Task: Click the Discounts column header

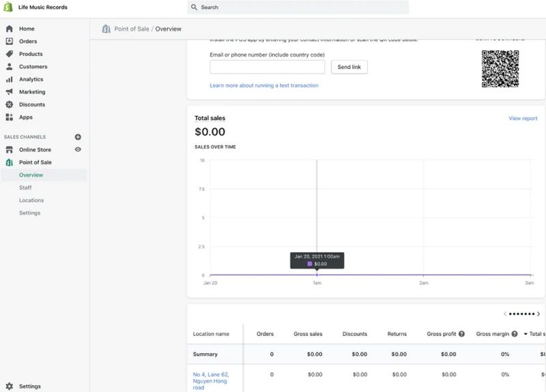Action: pos(354,333)
